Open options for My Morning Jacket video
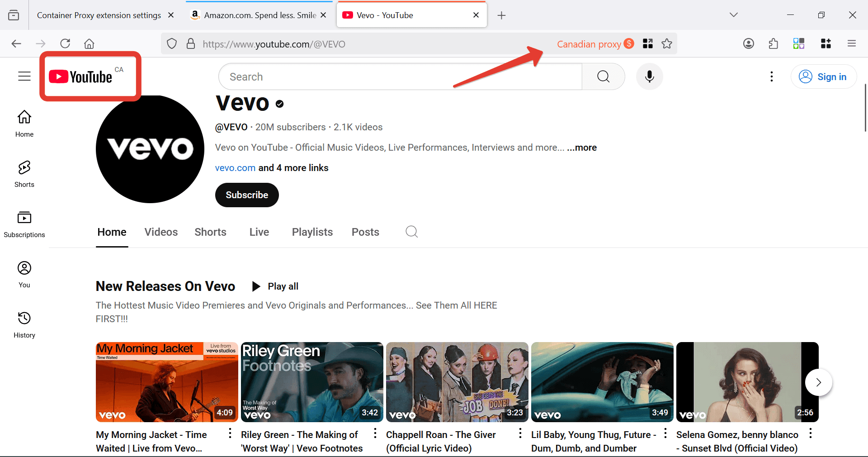 (230, 434)
